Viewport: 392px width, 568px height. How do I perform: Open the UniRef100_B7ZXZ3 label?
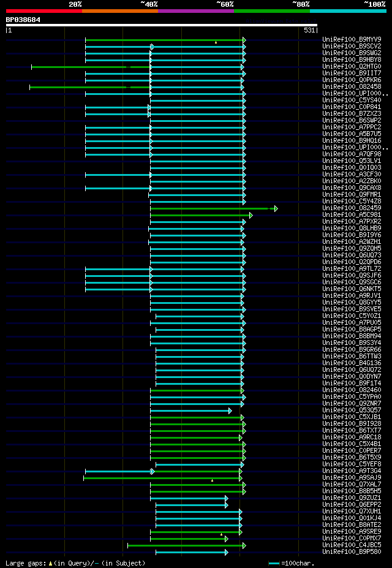352,114
